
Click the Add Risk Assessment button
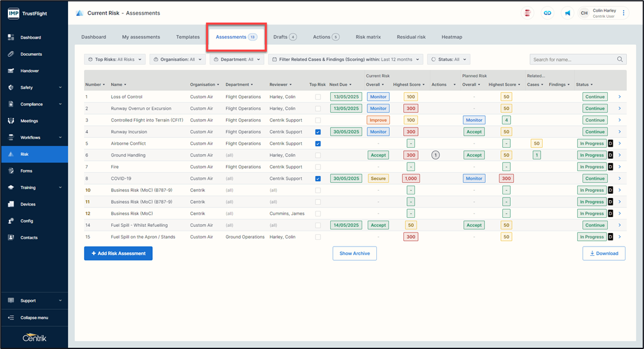coord(118,253)
